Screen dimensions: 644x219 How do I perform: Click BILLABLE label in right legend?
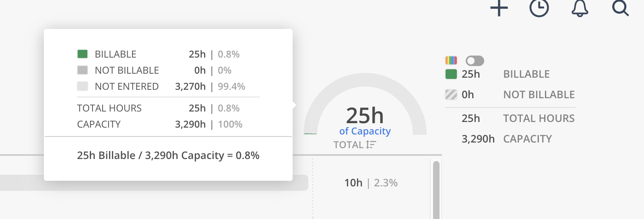pyautogui.click(x=526, y=74)
